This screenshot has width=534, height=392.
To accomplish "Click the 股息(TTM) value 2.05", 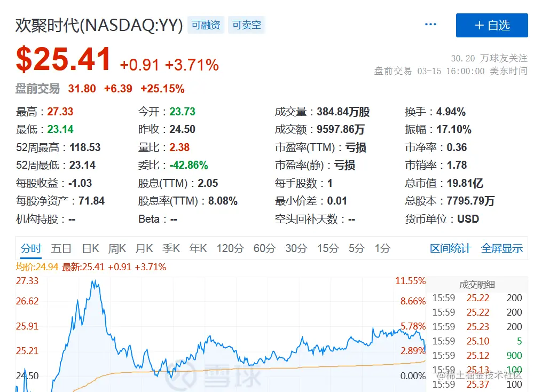I will (x=208, y=183).
